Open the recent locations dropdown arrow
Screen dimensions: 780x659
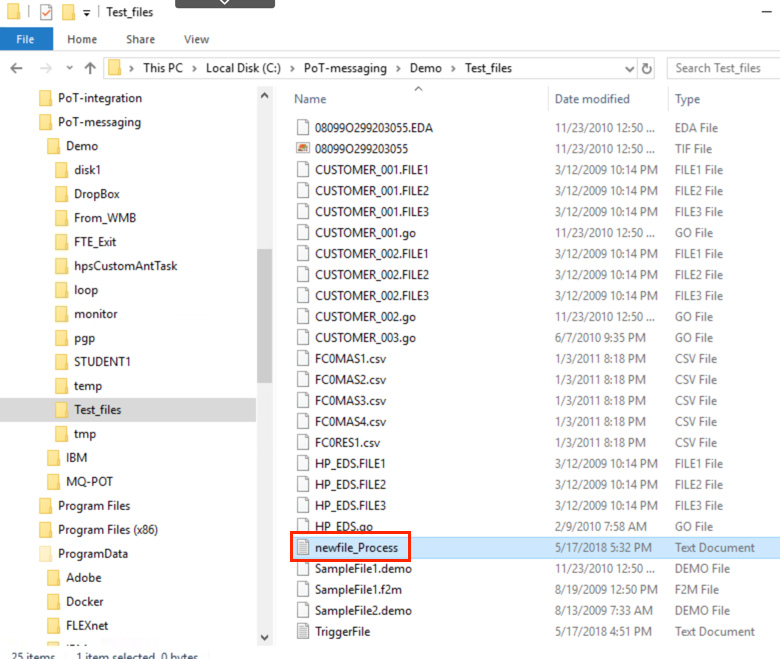coord(69,68)
